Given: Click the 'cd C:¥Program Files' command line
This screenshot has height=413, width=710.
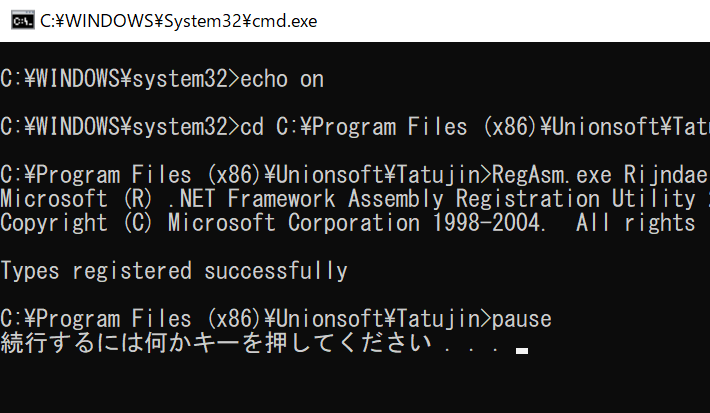Looking at the screenshot, I should (355, 127).
